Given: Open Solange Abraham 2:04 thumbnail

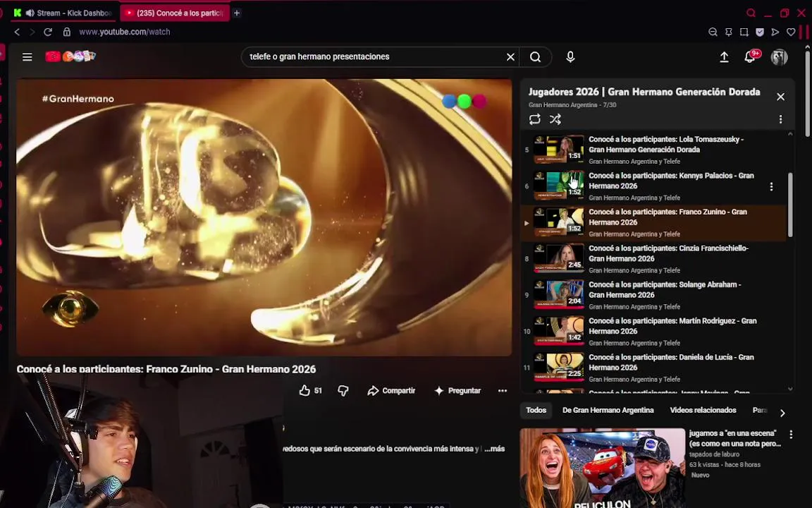Looking at the screenshot, I should pos(559,294).
